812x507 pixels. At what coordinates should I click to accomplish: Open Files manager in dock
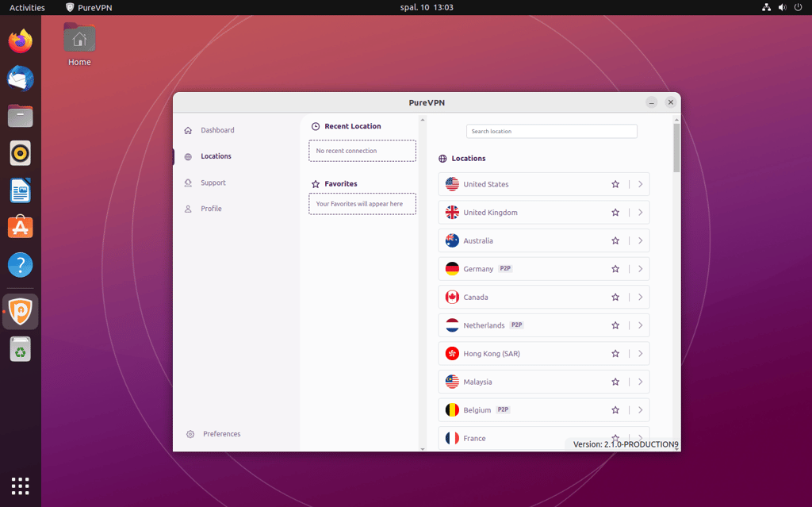tap(20, 116)
